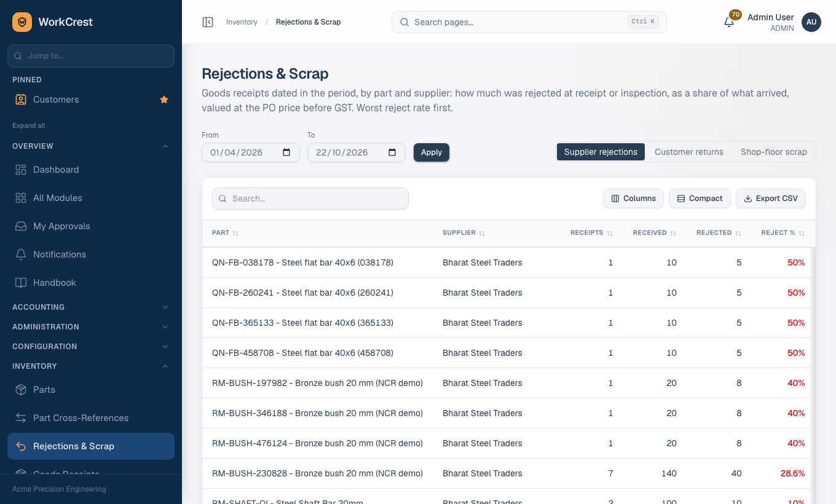Open the To date calendar picker icon
The image size is (836, 504).
point(392,152)
